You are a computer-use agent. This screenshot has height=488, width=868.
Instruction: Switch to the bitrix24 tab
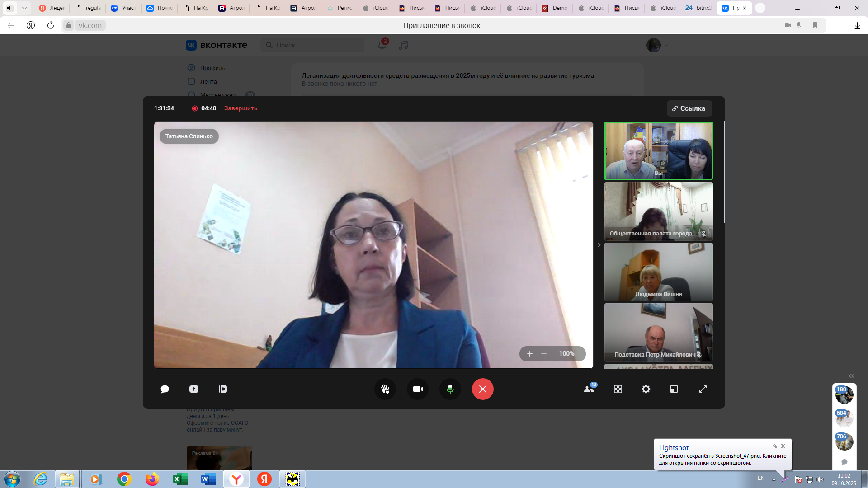pyautogui.click(x=698, y=8)
